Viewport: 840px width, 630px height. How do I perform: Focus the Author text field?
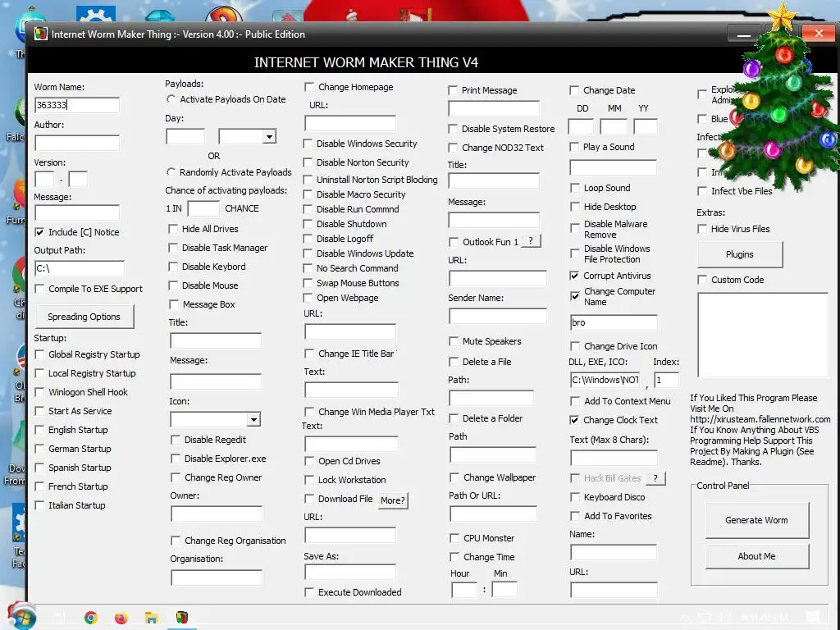pos(77,143)
